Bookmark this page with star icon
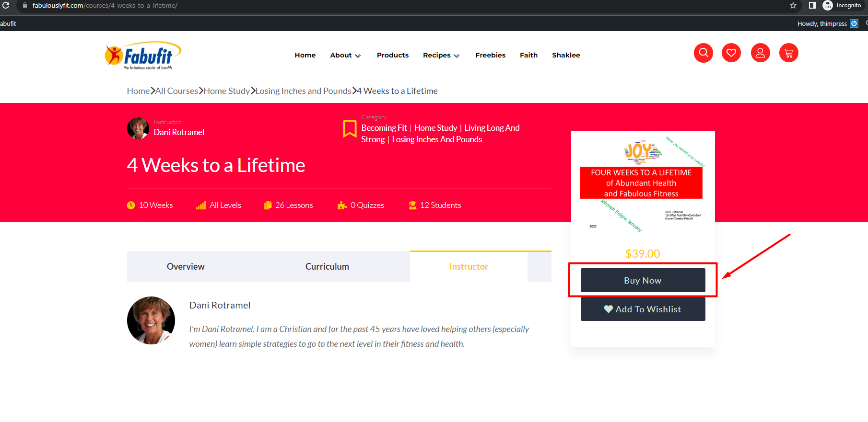The height and width of the screenshot is (422, 868). 793,5
